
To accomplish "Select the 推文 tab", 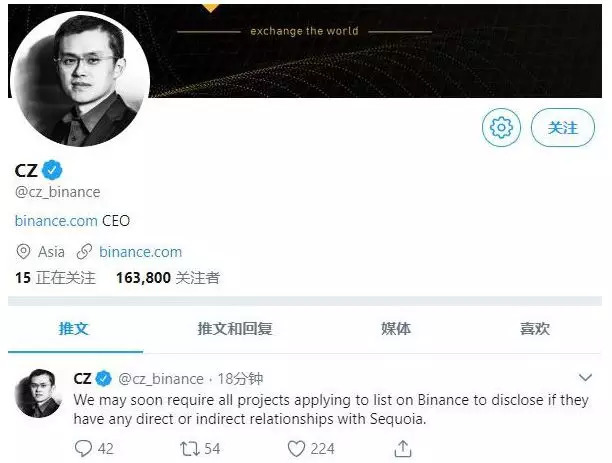I will (x=74, y=328).
